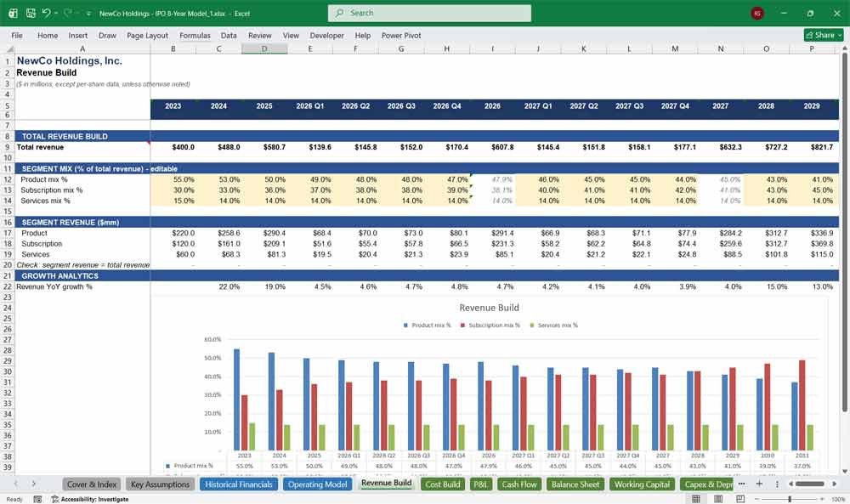This screenshot has width=850, height=504.
Task: Open the Help ribbon tab
Action: coord(363,35)
